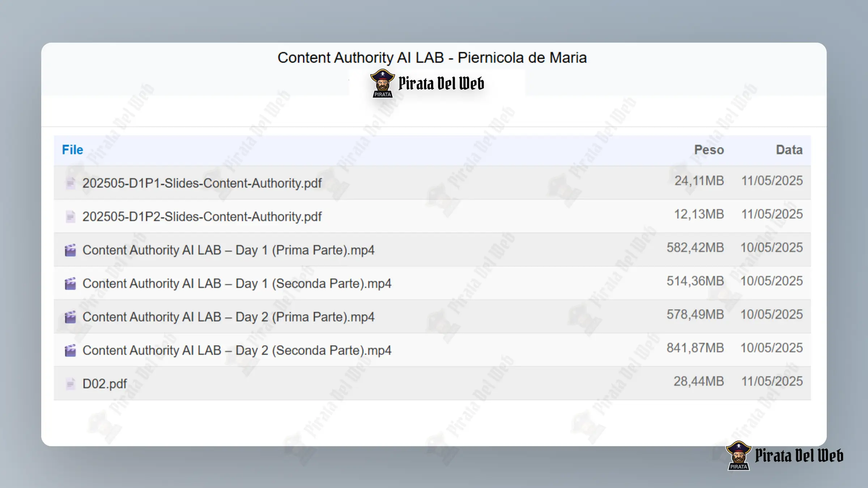The width and height of the screenshot is (868, 488).
Task: Click the Data column header
Action: (x=789, y=150)
